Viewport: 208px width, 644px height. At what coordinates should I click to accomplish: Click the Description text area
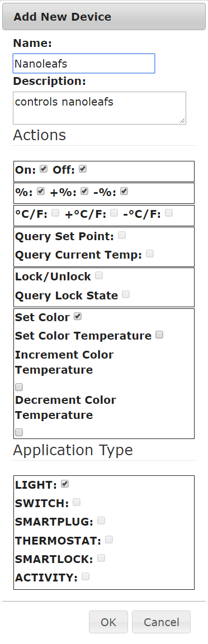pos(100,108)
